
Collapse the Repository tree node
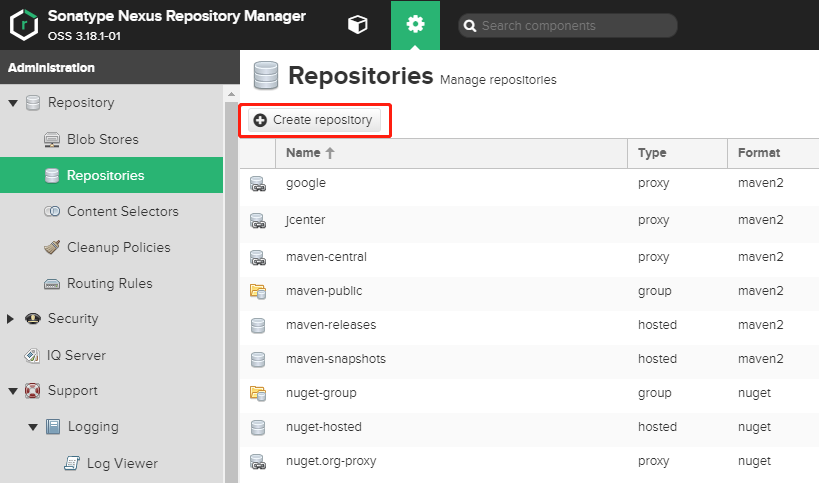tap(13, 103)
